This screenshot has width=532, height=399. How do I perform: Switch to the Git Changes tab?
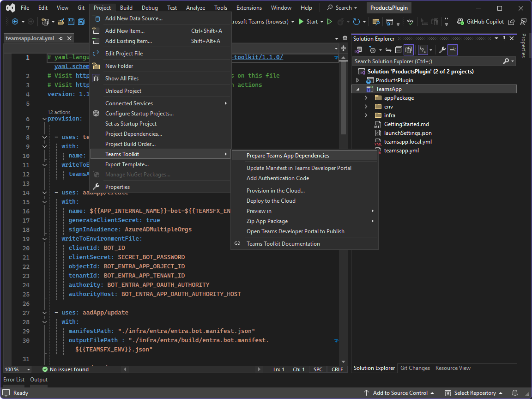tap(415, 368)
